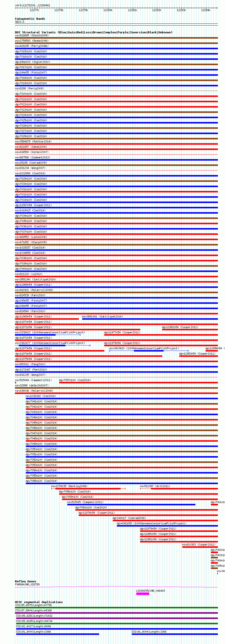Click the 12283k ruler tick label
Image resolution: width=225 pixels, height=644 pixels.
pyautogui.click(x=181, y=10)
